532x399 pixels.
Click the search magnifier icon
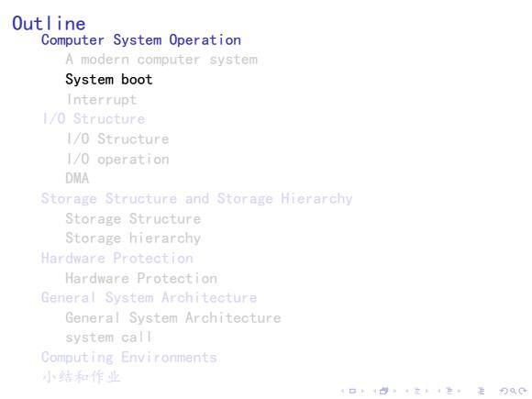tap(514, 391)
